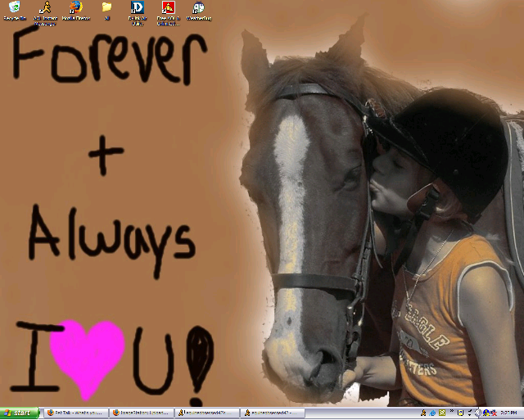Switch to the Pet Talk Firefox window
The image size is (524, 420).
76,413
